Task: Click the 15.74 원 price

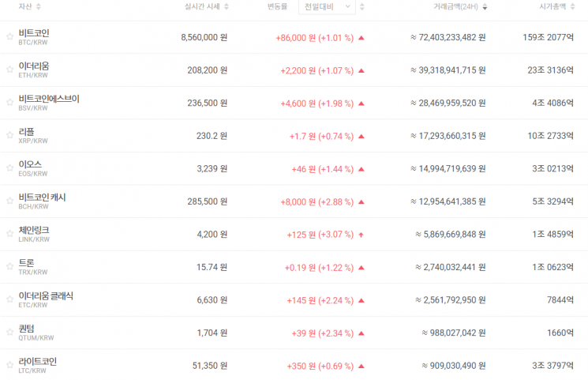Action: click(212, 267)
